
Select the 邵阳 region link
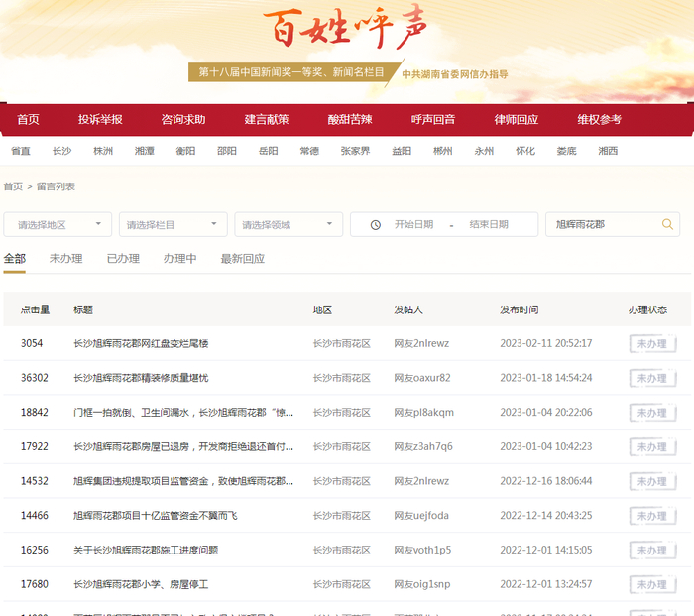click(227, 151)
